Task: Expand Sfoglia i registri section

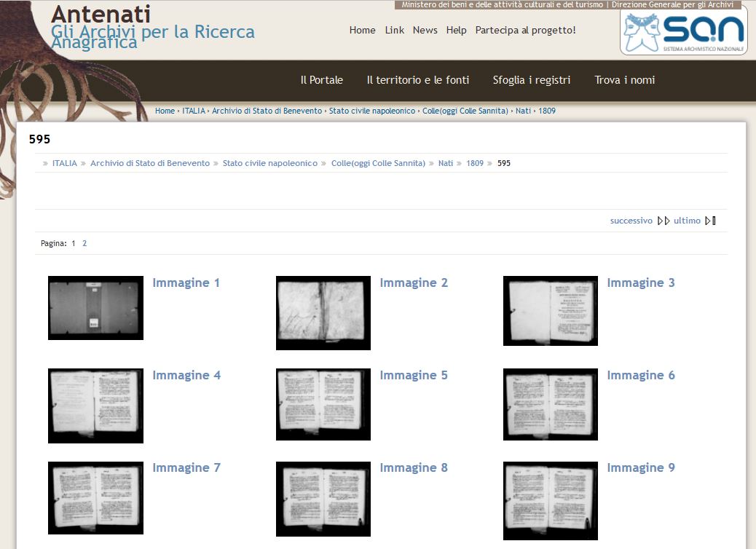Action: [532, 79]
